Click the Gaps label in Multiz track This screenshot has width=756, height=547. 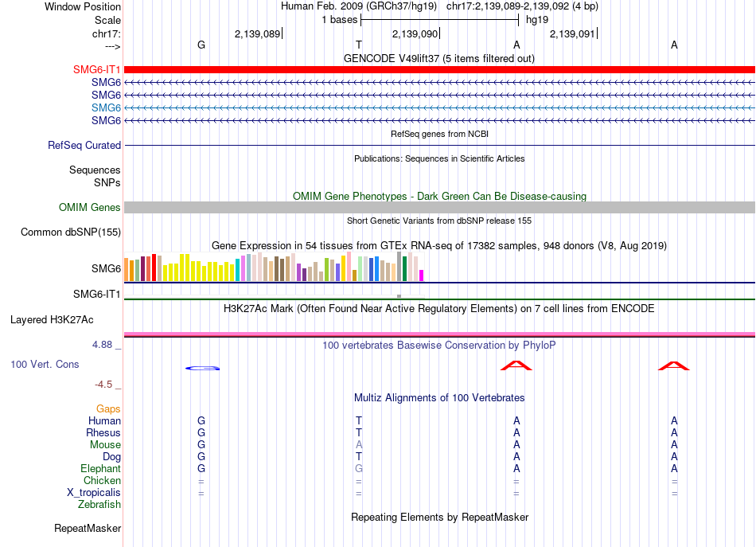tap(108, 409)
